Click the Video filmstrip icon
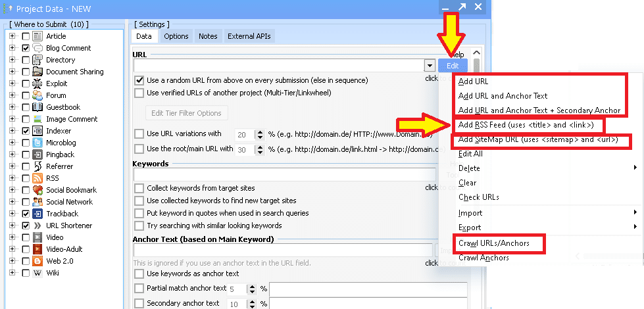Image resolution: width=644 pixels, height=309 pixels. pyautogui.click(x=37, y=237)
